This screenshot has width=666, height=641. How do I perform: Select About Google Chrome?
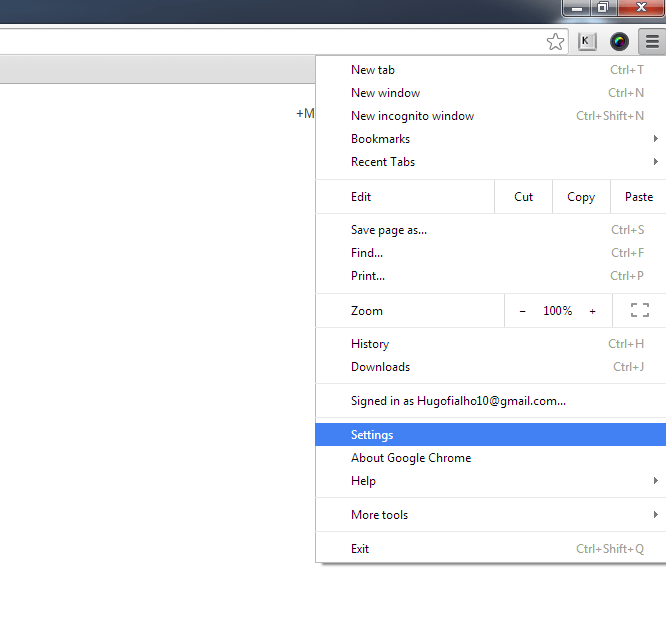click(411, 458)
